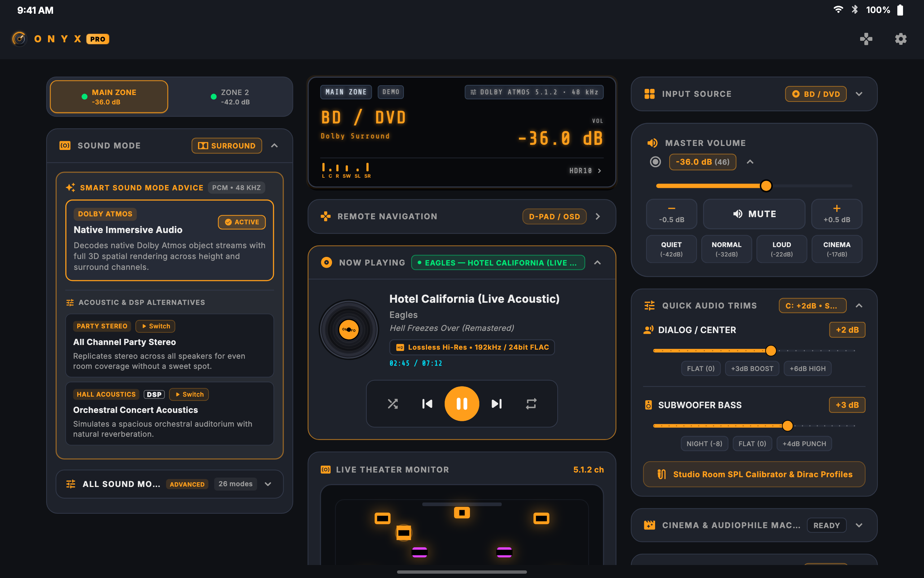This screenshot has height=578, width=924.
Task: Click the Cinema & Audiophile macros icon
Action: pyautogui.click(x=649, y=525)
